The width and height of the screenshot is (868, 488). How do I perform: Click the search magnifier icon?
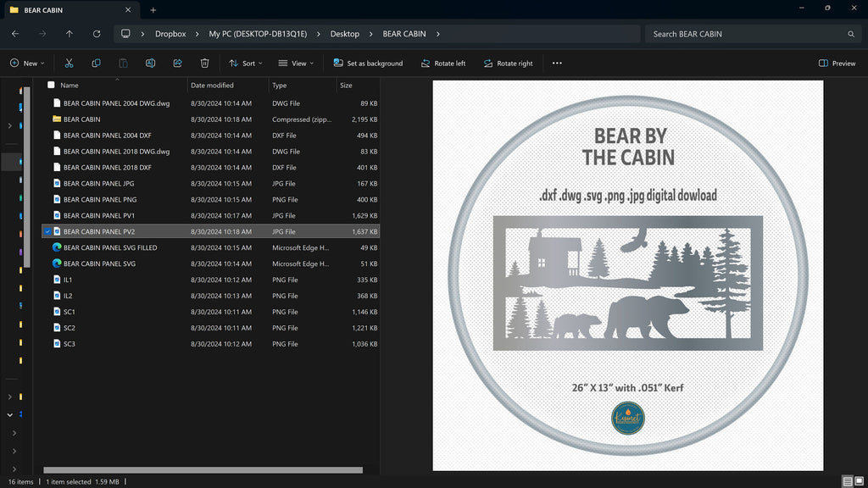pyautogui.click(x=851, y=34)
